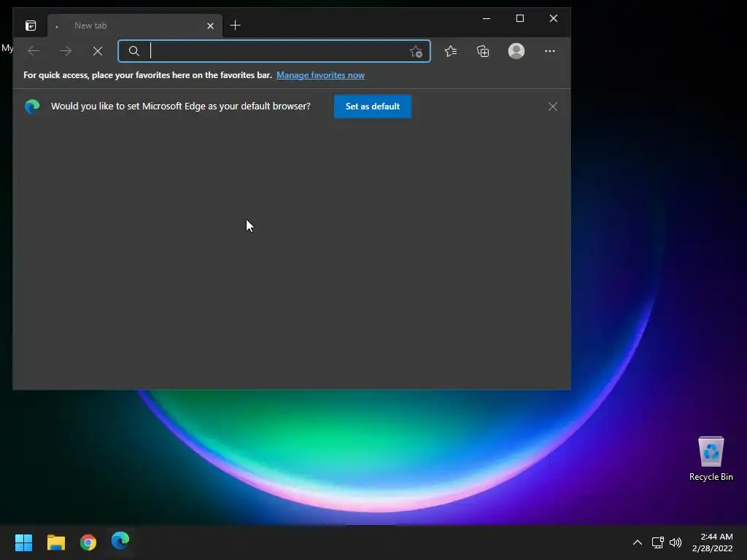Stop loading the page

[x=98, y=51]
